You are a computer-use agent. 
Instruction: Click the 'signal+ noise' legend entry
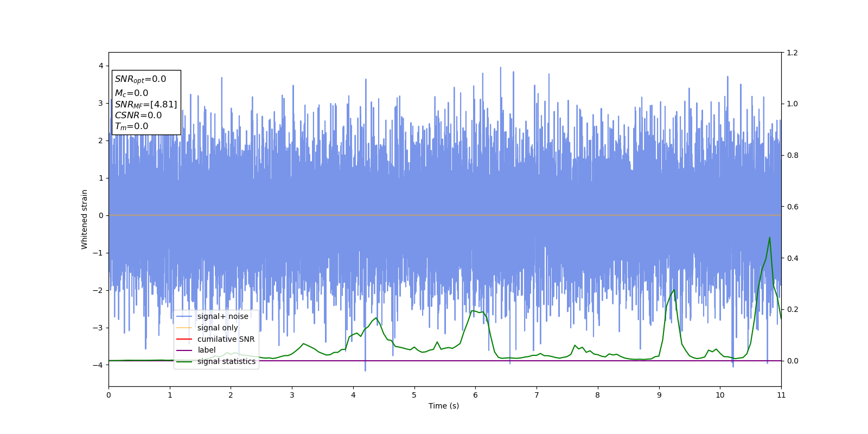pyautogui.click(x=222, y=316)
